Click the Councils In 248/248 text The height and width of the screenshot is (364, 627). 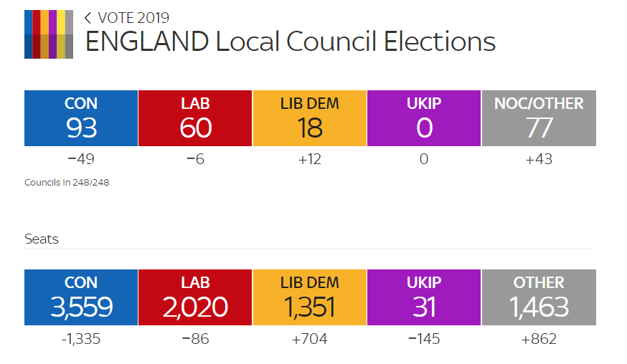67,183
